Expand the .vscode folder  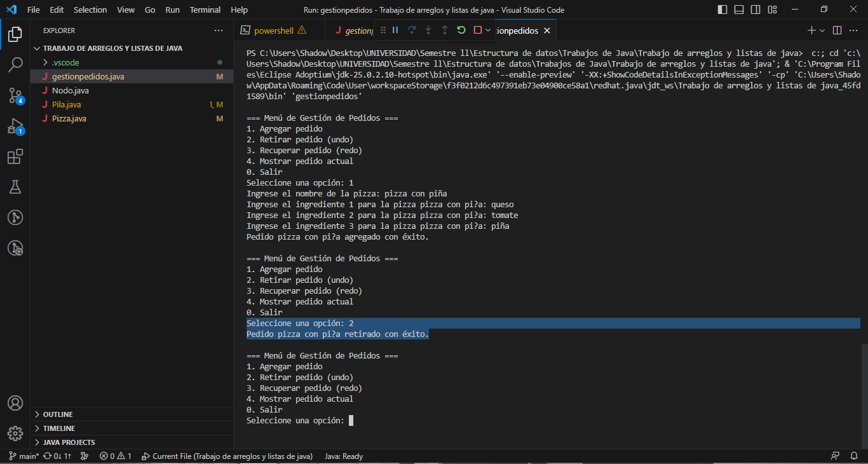click(x=132, y=62)
